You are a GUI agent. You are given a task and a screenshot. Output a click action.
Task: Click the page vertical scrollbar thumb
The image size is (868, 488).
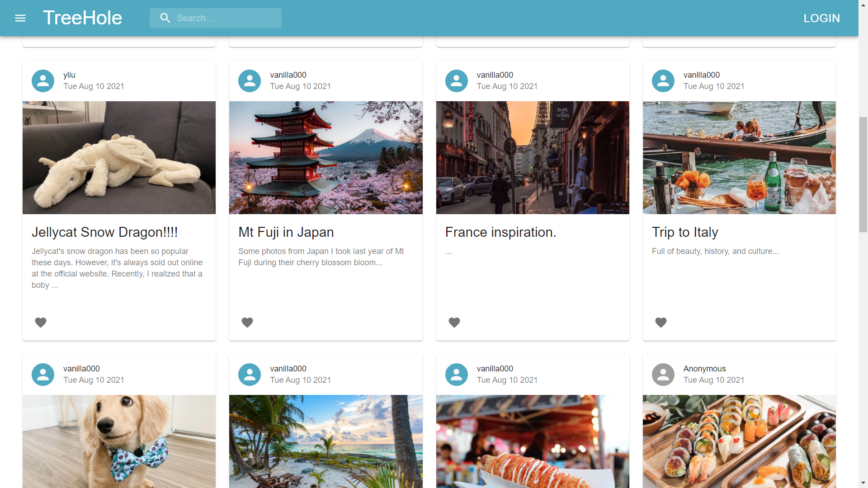click(863, 174)
